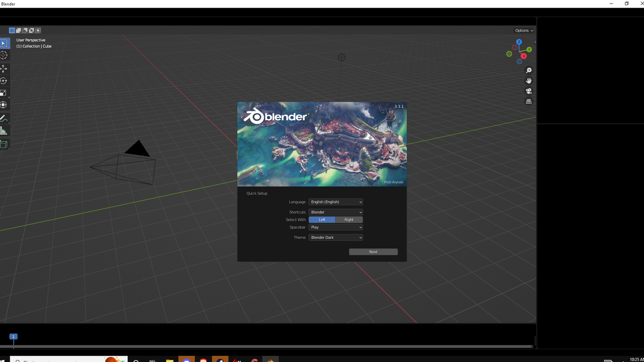Image resolution: width=644 pixels, height=362 pixels.
Task: Set Select With to Right
Action: point(349,220)
